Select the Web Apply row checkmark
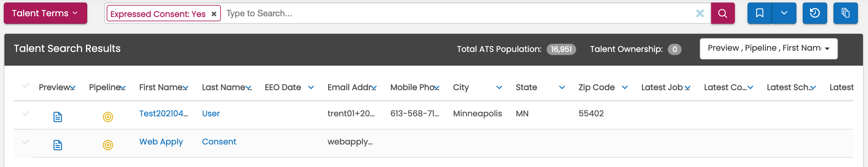 click(26, 141)
